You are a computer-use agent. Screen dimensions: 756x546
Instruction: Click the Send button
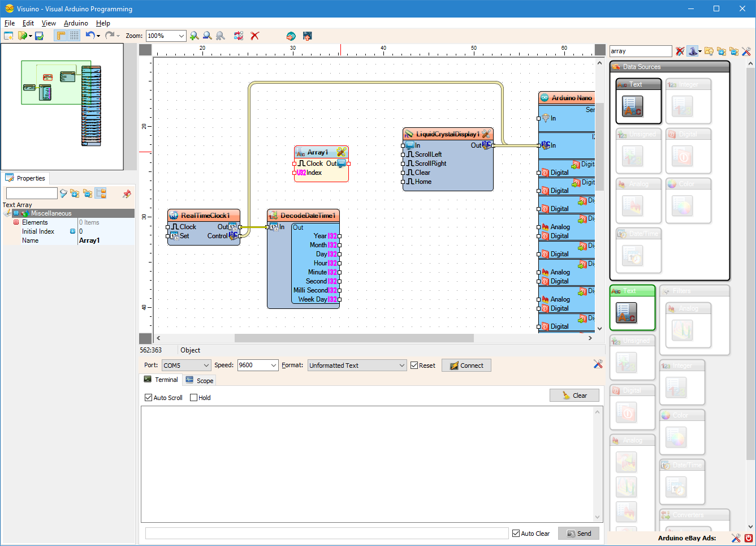coord(578,534)
